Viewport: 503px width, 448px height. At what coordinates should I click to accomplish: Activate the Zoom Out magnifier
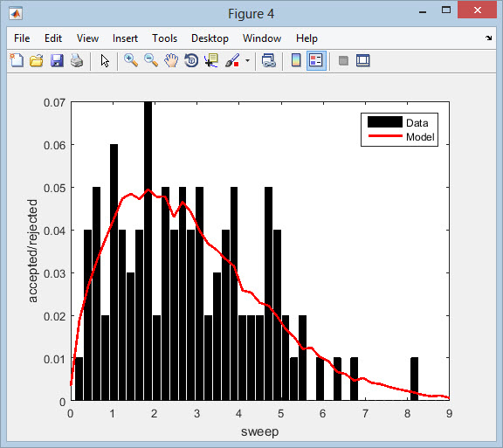pos(151,60)
